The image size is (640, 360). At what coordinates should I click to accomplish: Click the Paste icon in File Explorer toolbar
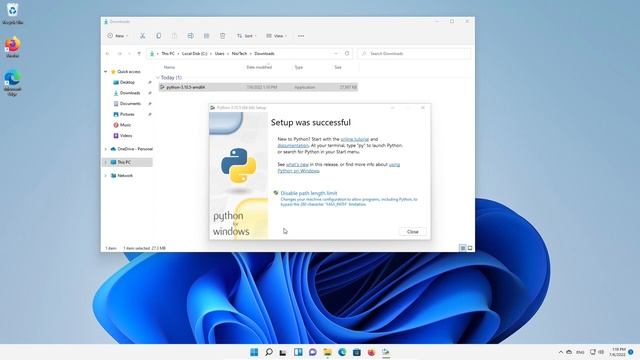174,36
